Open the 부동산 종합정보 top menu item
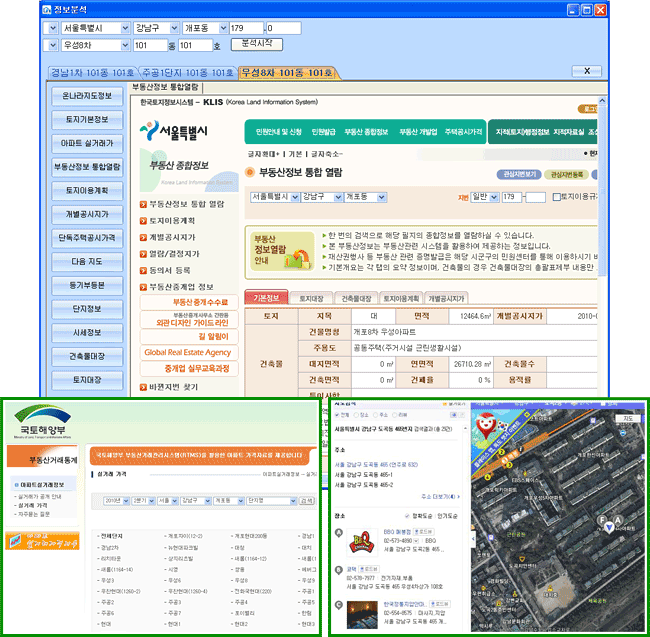The width and height of the screenshot is (650, 637). [366, 132]
